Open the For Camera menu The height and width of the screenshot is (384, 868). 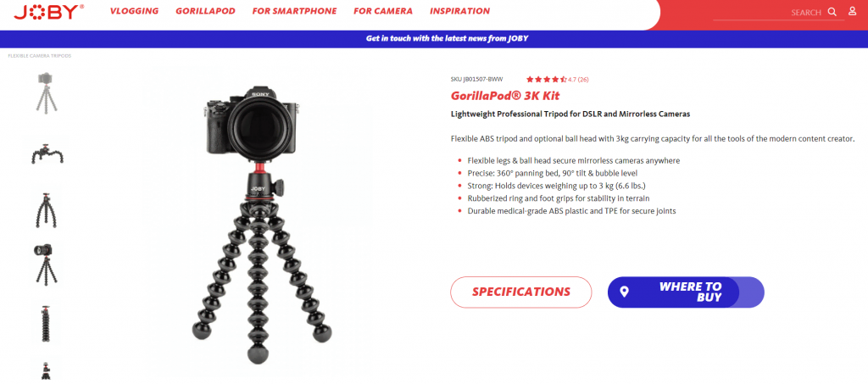point(383,11)
